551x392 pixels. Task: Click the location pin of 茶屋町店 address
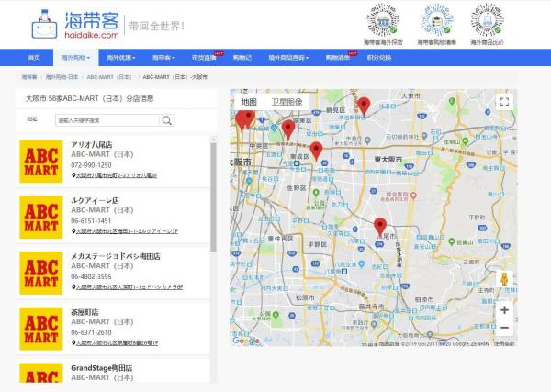[x=73, y=342]
